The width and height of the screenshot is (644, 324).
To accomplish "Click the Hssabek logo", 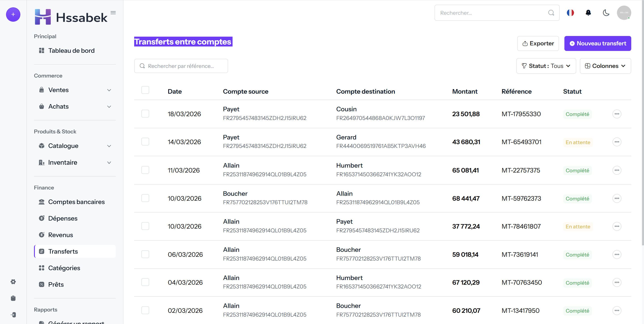I will [x=71, y=17].
